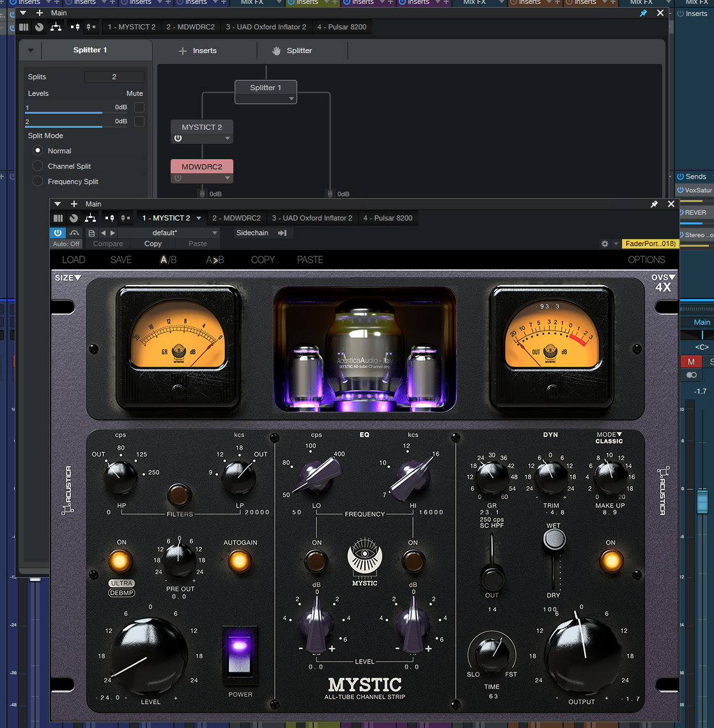Select the Splitter hand tool
The width and height of the screenshot is (714, 728).
pos(276,50)
